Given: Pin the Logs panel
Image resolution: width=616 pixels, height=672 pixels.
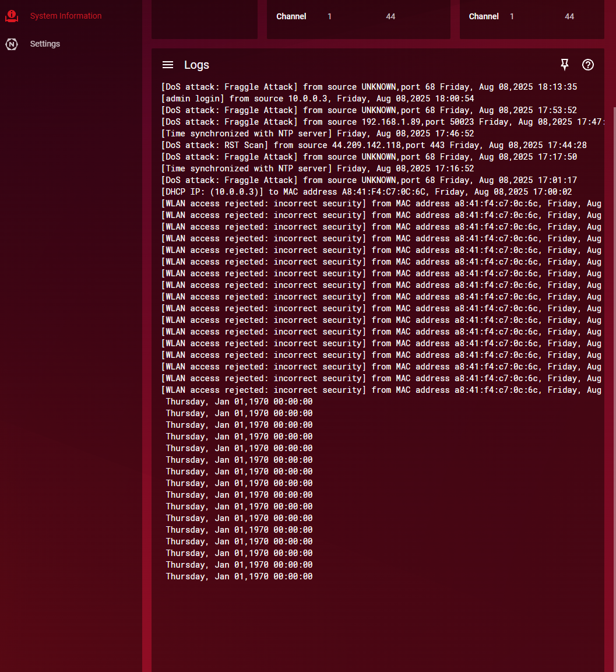Looking at the screenshot, I should click(x=565, y=65).
